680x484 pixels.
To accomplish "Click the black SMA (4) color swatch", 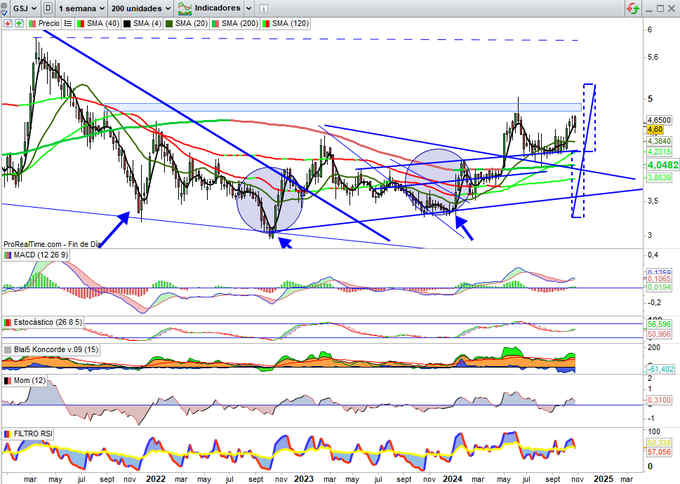I will pyautogui.click(x=127, y=23).
